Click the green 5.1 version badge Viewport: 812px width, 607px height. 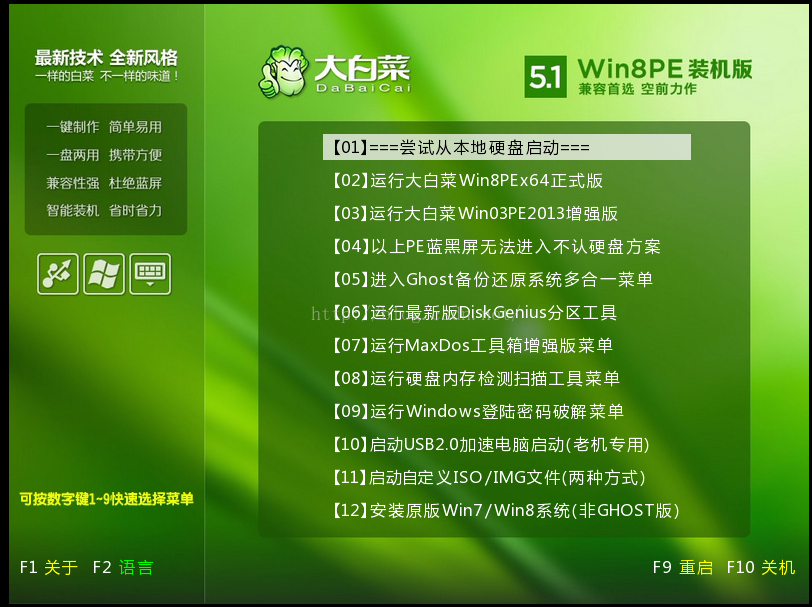pos(545,77)
